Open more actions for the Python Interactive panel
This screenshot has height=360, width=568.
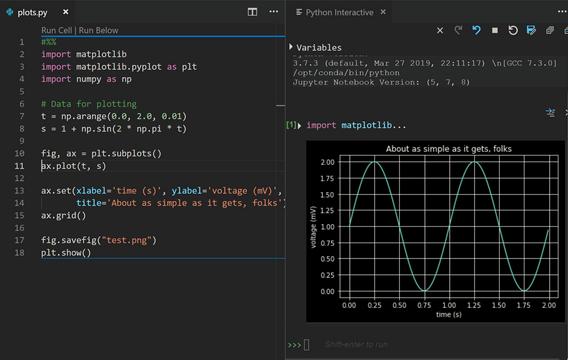point(563,12)
